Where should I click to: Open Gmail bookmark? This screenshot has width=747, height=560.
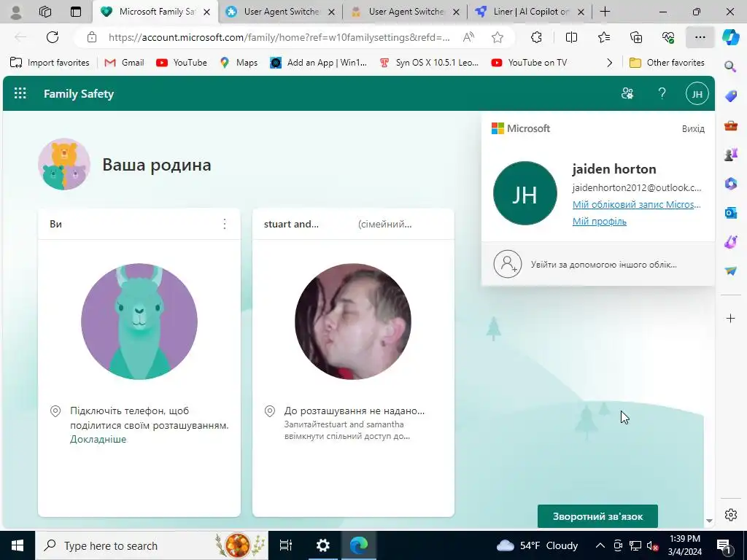click(x=124, y=63)
